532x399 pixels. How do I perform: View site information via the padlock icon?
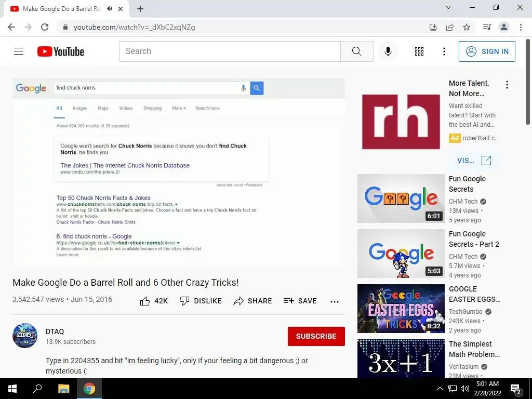click(x=65, y=27)
